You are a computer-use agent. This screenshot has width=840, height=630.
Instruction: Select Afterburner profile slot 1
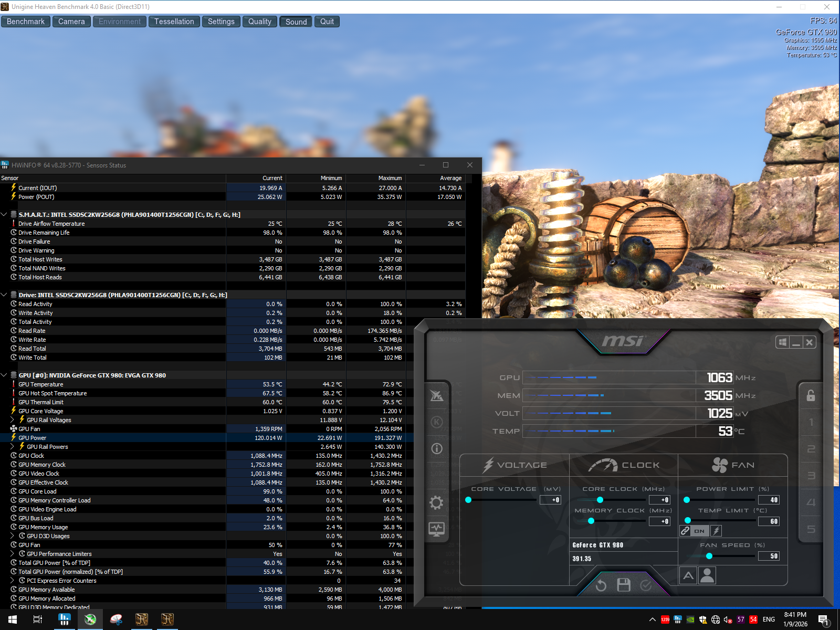point(811,422)
